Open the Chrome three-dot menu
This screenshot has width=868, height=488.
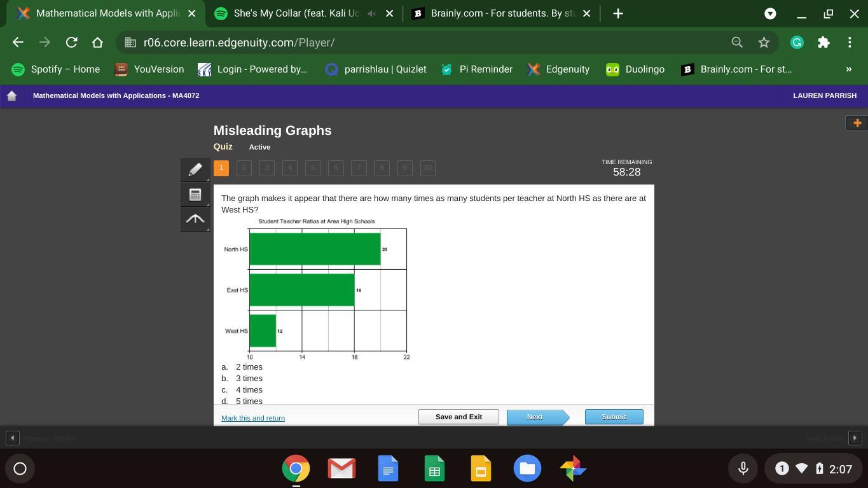(x=850, y=43)
